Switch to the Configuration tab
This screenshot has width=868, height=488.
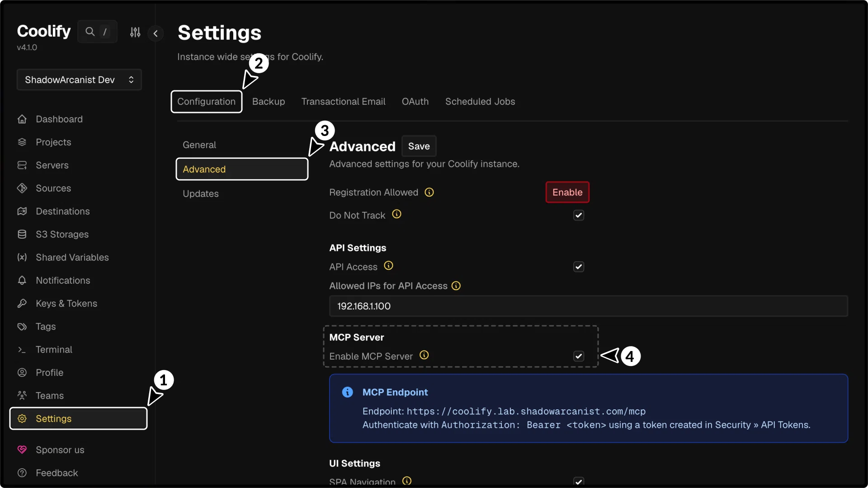tap(206, 102)
